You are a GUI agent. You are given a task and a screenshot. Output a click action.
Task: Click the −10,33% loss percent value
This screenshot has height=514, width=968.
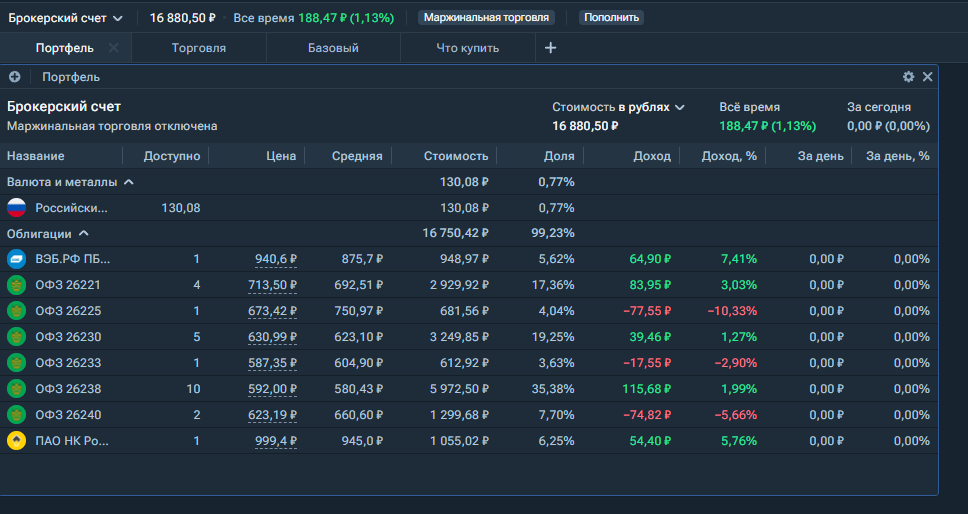(x=732, y=311)
